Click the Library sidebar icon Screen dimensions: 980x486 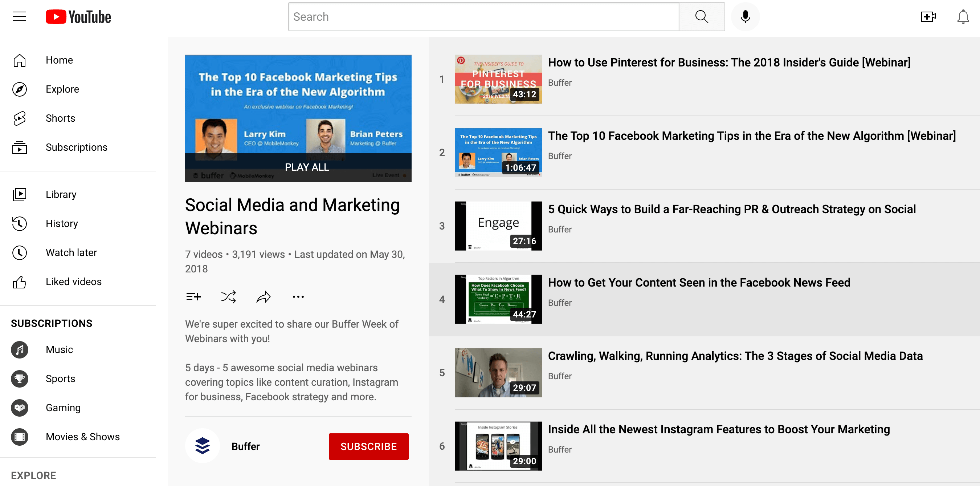[19, 194]
